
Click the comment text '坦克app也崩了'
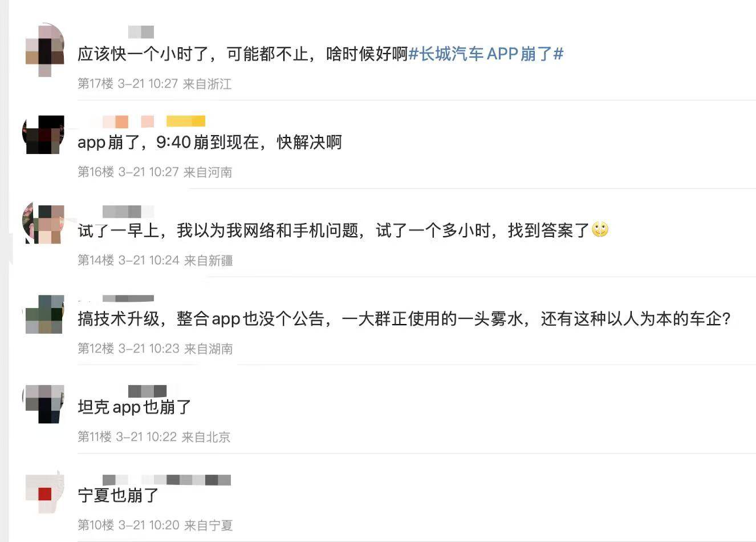click(135, 407)
